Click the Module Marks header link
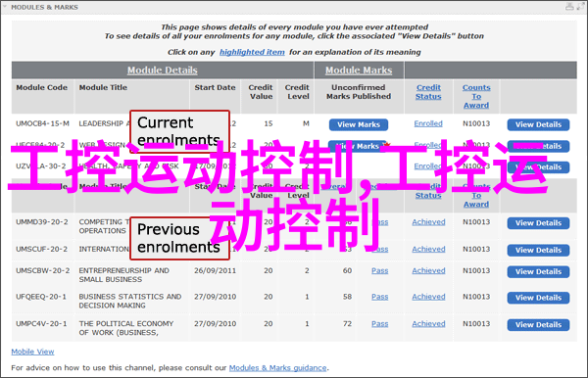588x378 pixels. coord(359,71)
